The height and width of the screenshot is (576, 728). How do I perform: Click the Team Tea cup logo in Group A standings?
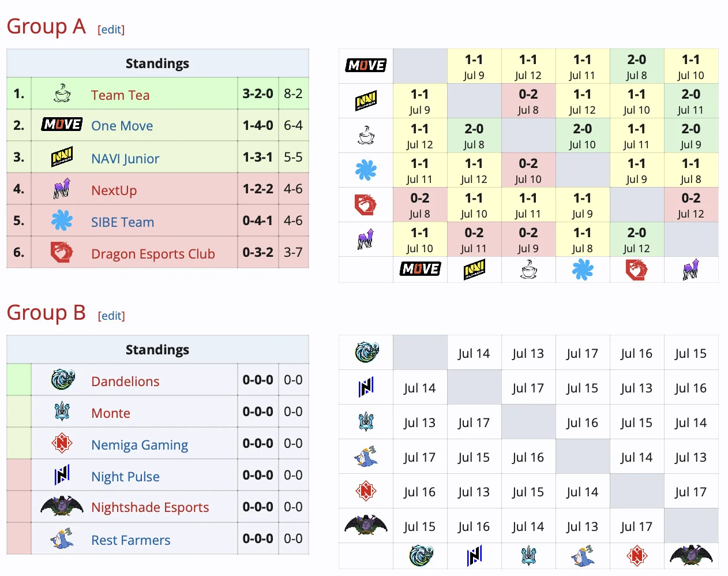(62, 93)
